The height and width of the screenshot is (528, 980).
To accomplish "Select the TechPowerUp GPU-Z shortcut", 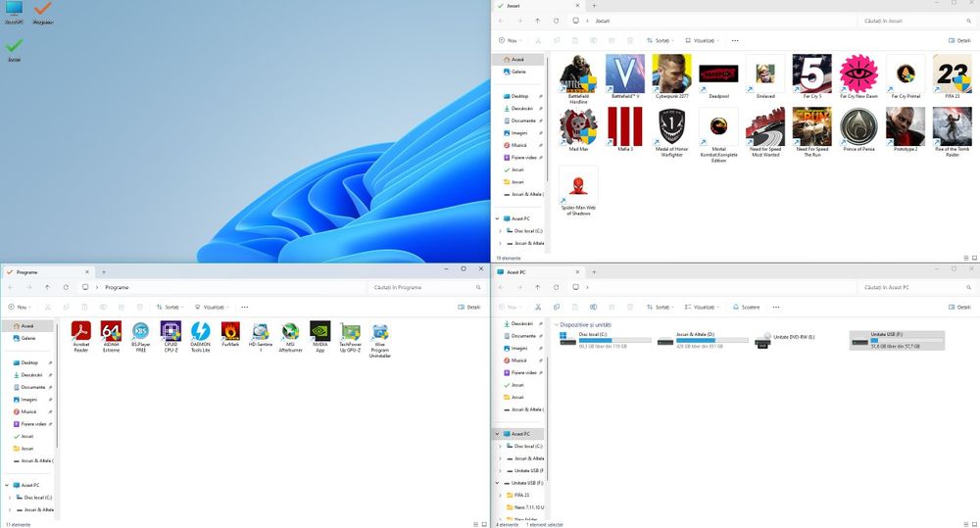I will pos(350,337).
